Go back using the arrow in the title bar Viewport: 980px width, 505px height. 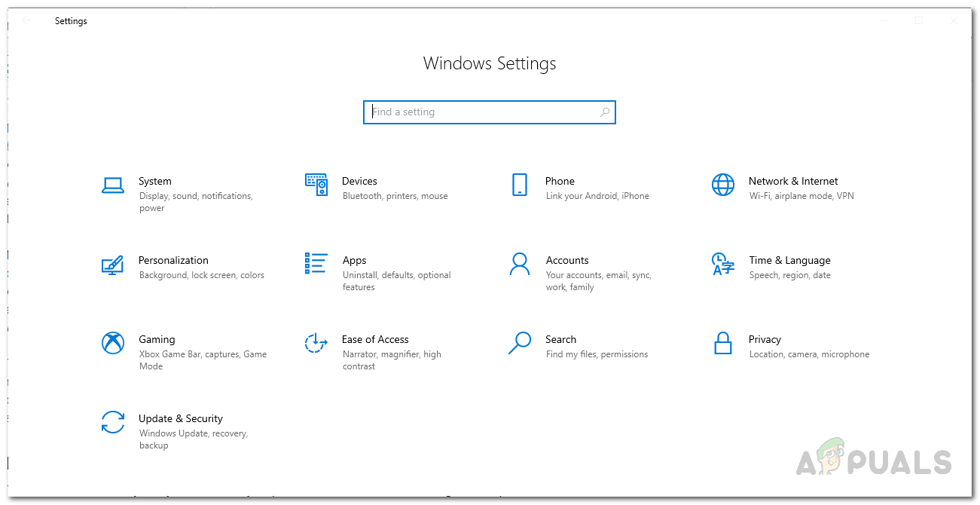pyautogui.click(x=26, y=20)
